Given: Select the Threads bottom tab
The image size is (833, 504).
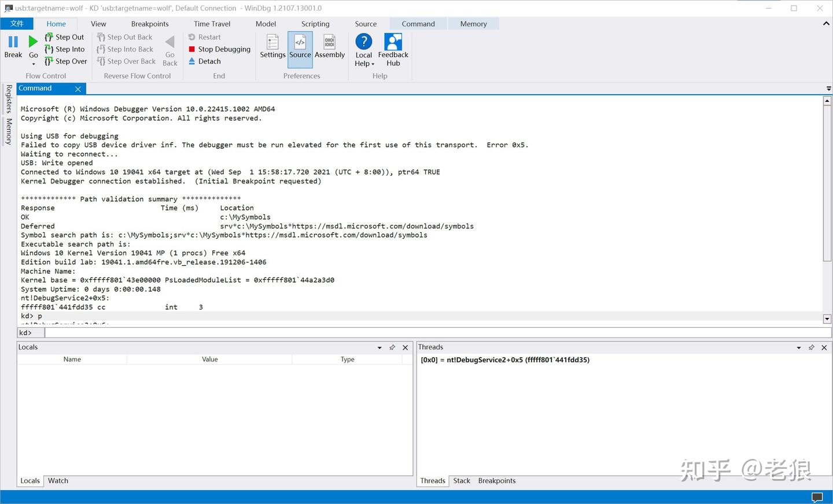Looking at the screenshot, I should (x=433, y=481).
